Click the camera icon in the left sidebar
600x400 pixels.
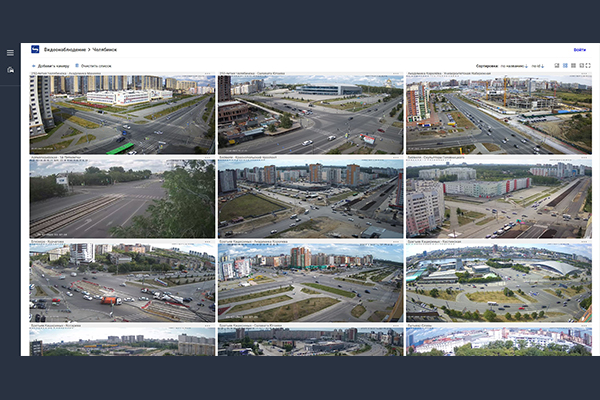(x=10, y=69)
